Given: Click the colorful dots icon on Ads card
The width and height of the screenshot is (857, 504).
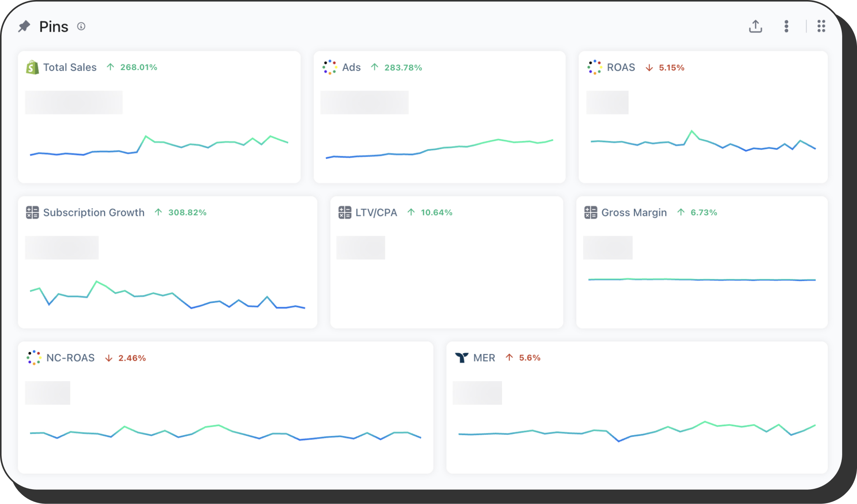Looking at the screenshot, I should (x=329, y=68).
